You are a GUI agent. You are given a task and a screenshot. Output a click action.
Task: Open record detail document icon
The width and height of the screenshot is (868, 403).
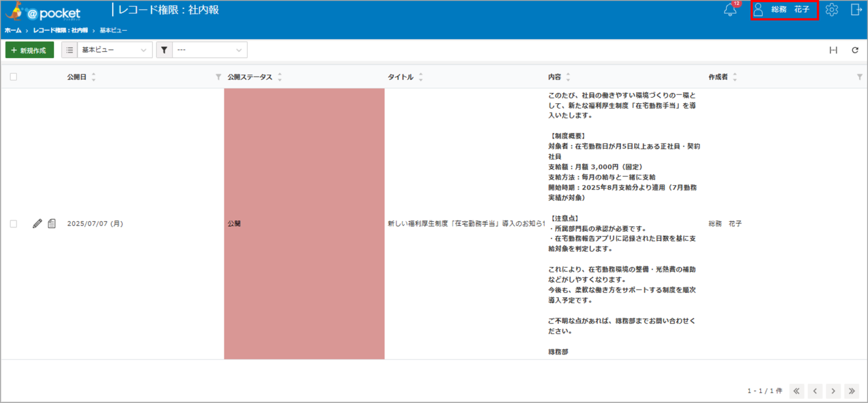[52, 223]
